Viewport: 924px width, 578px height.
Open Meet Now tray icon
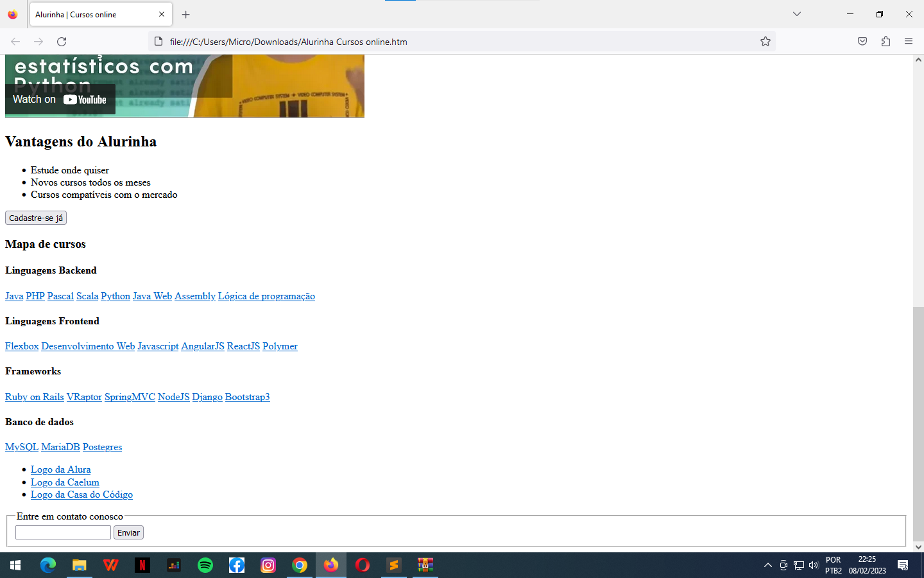(x=783, y=565)
